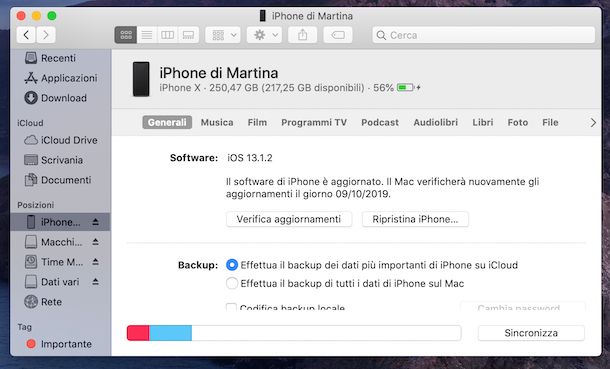Select Time M... volume in sidebar
Image resolution: width=610 pixels, height=369 pixels.
(54, 262)
